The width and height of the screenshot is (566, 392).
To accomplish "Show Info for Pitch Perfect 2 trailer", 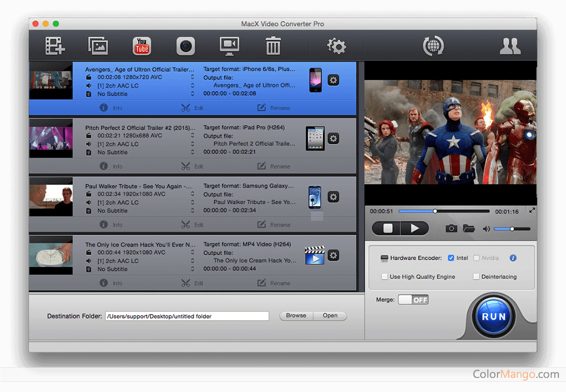I will pyautogui.click(x=111, y=166).
